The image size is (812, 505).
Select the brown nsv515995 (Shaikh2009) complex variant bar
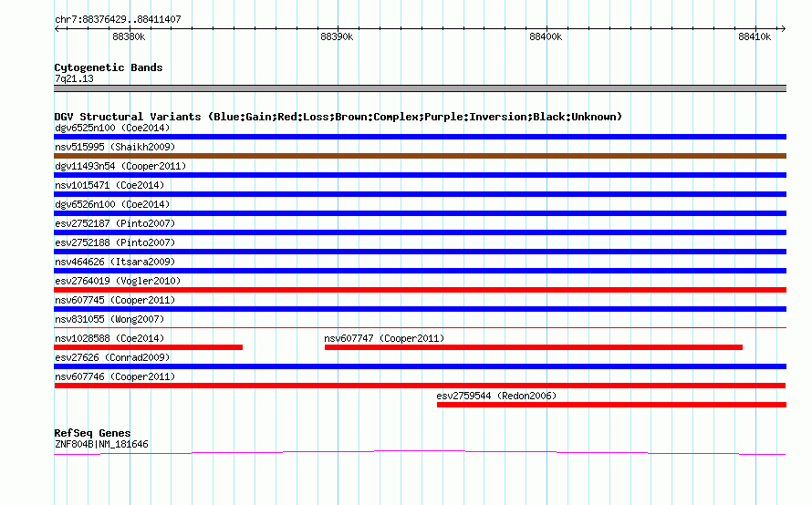pos(420,156)
